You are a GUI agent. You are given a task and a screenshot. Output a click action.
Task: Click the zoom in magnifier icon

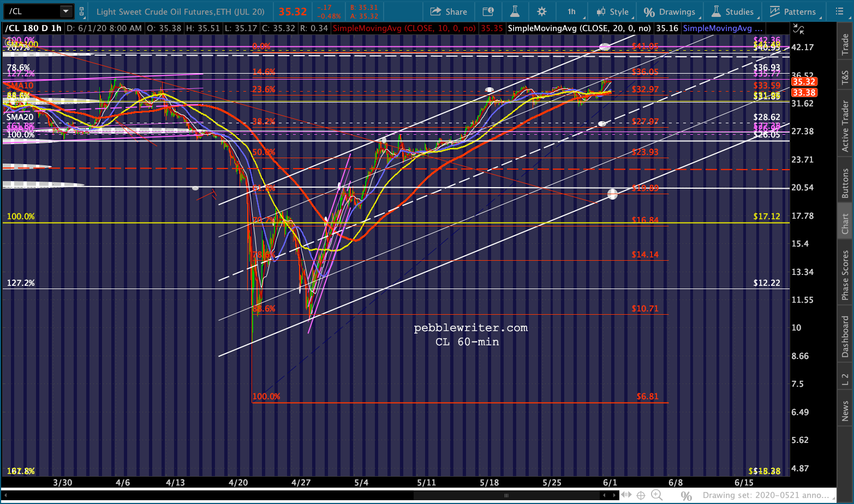657,495
